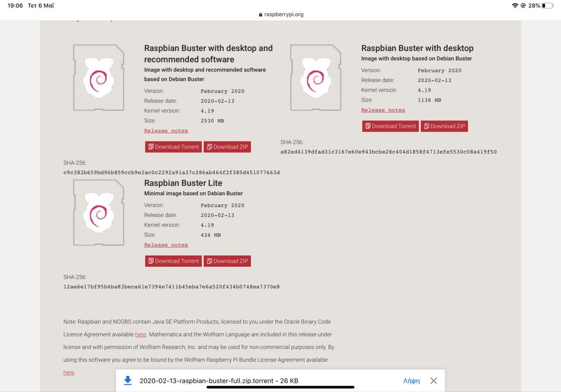Tap the orientation lock status icon

(x=523, y=6)
